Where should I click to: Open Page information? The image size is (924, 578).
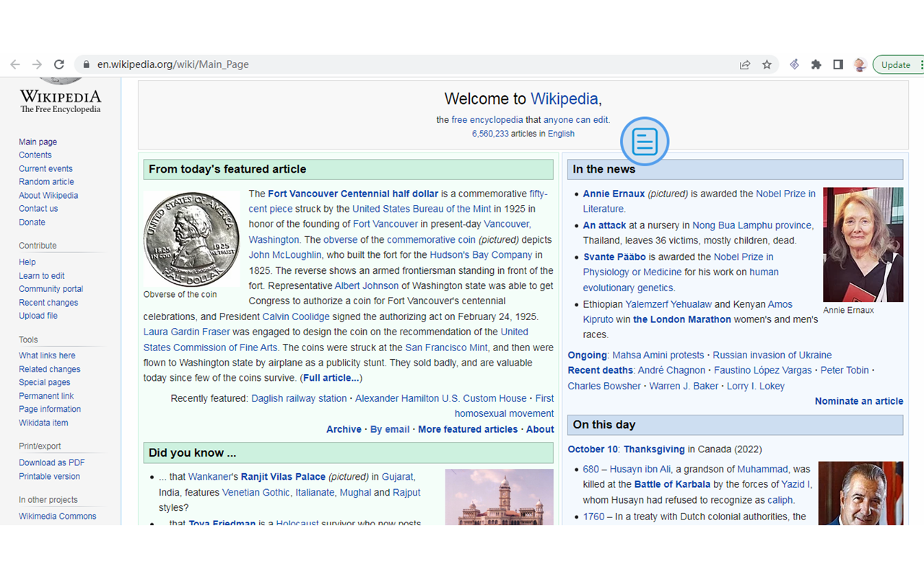pyautogui.click(x=50, y=409)
